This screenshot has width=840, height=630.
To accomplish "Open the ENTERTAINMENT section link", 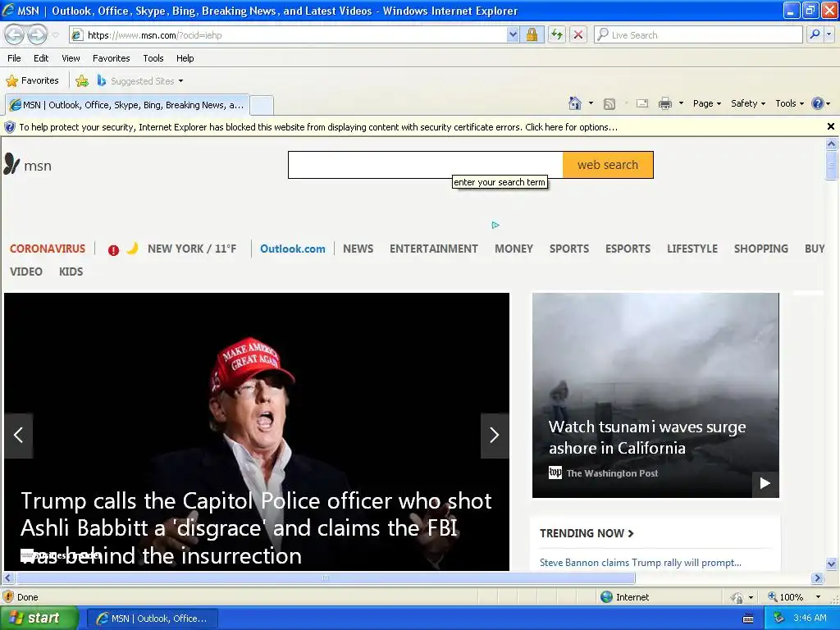I will point(433,249).
